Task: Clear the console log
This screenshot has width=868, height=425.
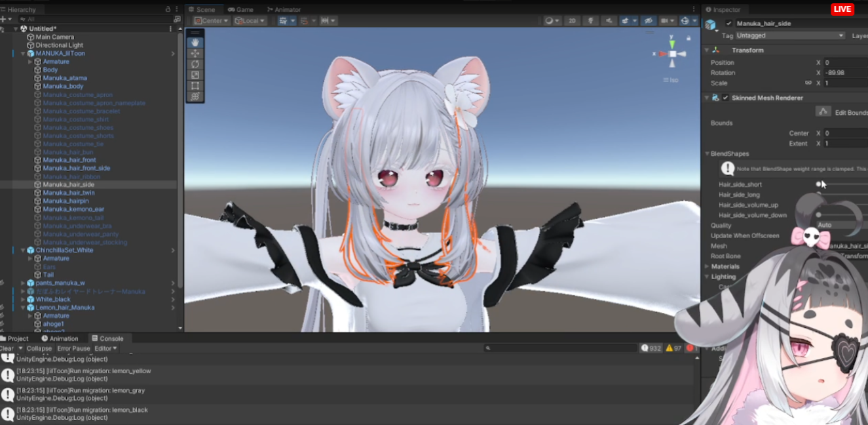Action: [x=7, y=348]
